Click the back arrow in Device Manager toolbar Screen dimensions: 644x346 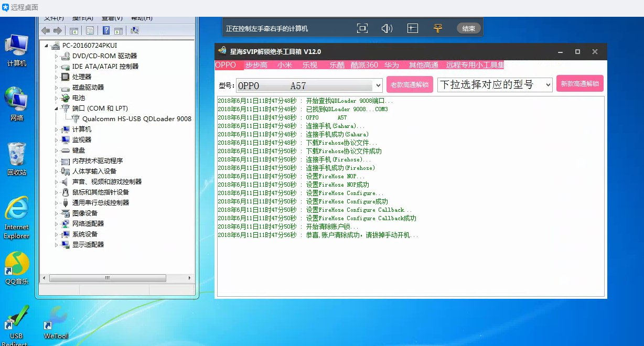pos(46,31)
